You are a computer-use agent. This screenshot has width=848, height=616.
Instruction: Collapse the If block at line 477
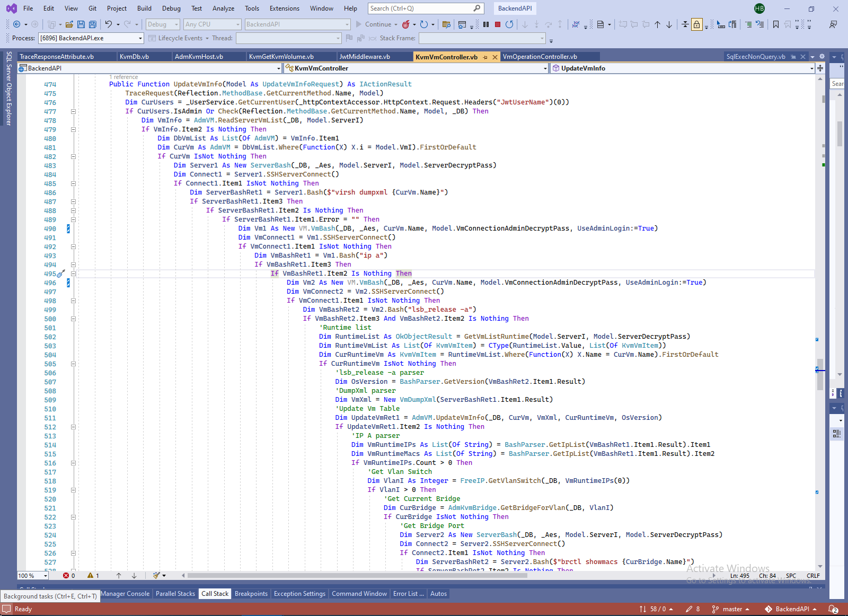73,111
